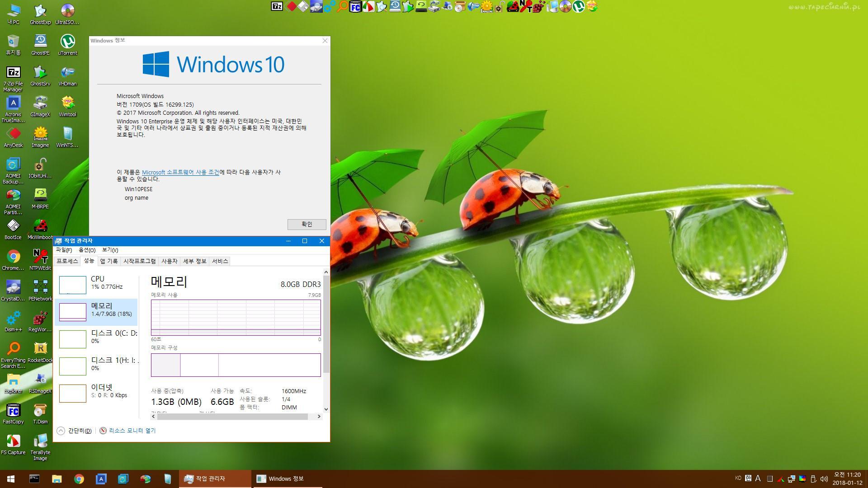Select 디스크 1(H: I:) in performance sidebar
The image size is (868, 488).
coord(96,366)
